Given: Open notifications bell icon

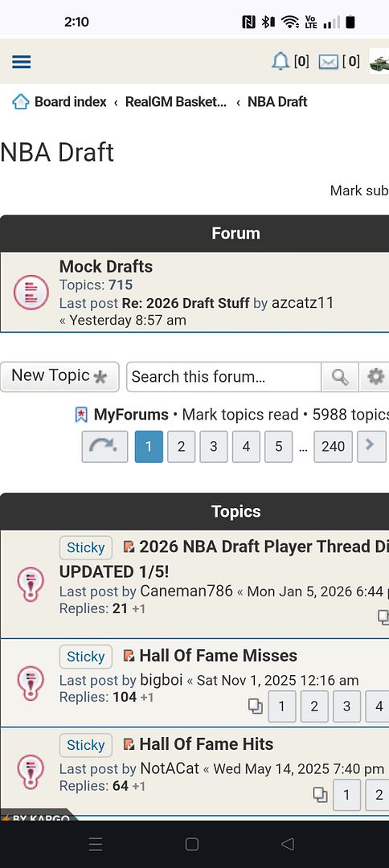Looking at the screenshot, I should point(280,61).
